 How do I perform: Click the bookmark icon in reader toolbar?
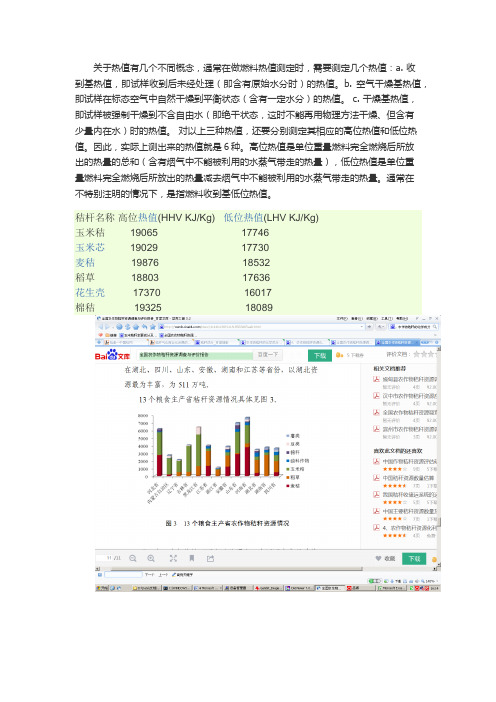point(192,558)
